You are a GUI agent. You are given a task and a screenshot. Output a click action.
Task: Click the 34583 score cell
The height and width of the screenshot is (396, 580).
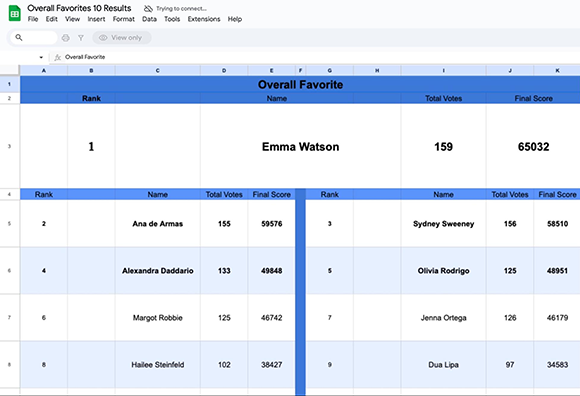(557, 365)
